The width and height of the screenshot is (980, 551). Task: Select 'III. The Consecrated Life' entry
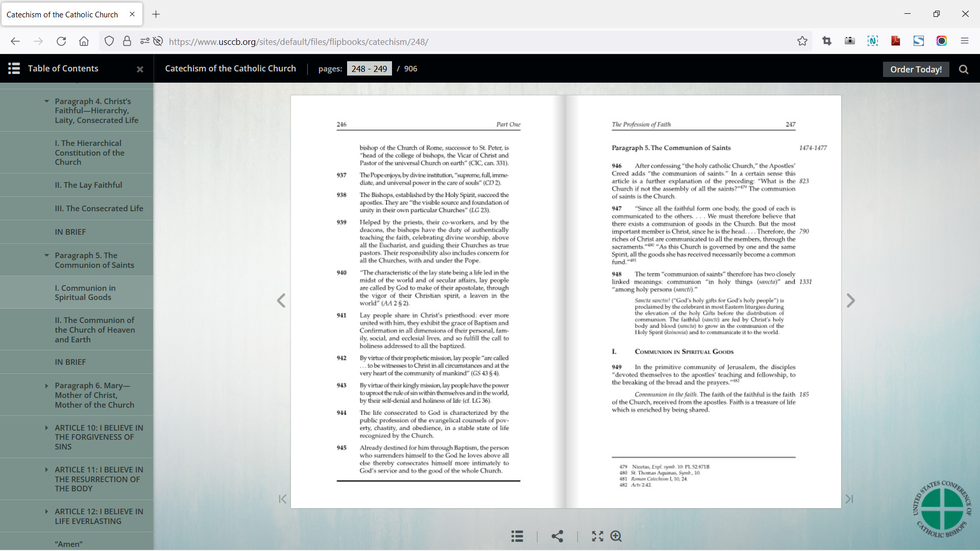point(99,209)
